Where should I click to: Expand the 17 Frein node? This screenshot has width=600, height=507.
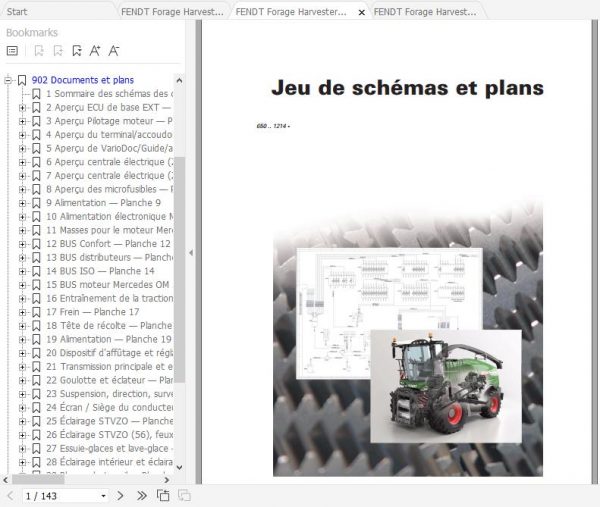pyautogui.click(x=22, y=312)
